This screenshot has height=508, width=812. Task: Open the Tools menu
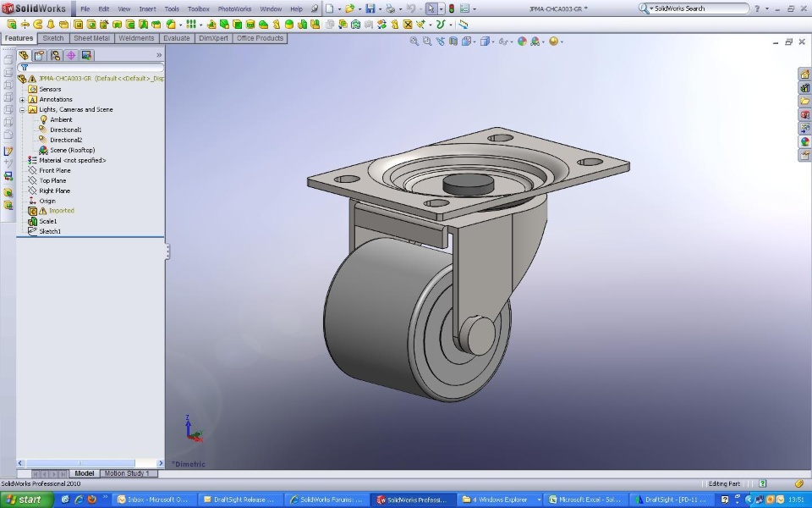[172, 8]
